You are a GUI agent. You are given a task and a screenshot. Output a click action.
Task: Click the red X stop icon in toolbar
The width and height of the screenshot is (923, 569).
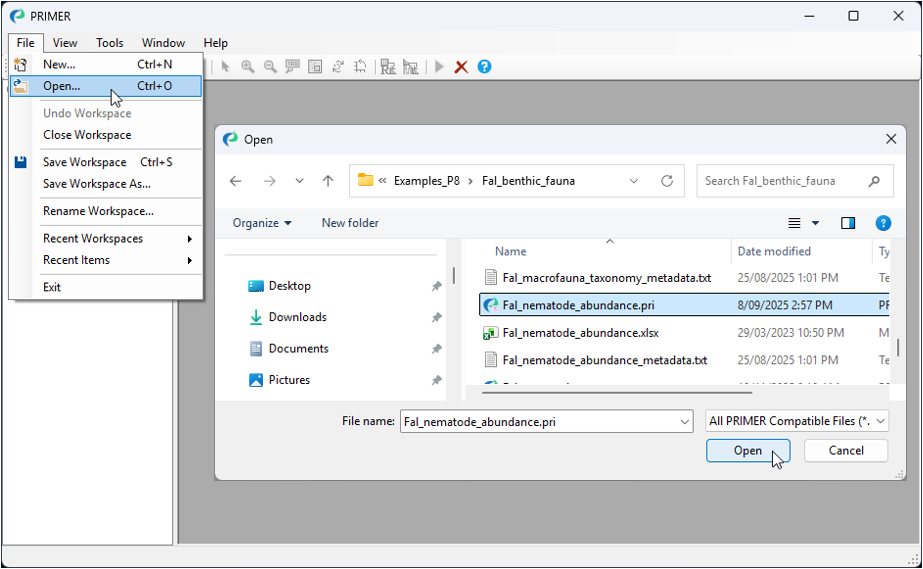click(x=461, y=67)
